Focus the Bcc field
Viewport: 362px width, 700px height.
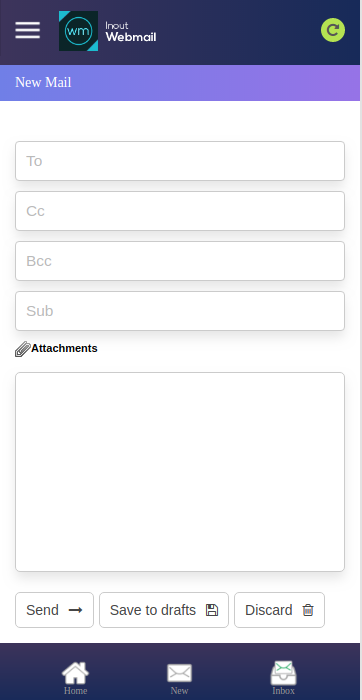180,261
